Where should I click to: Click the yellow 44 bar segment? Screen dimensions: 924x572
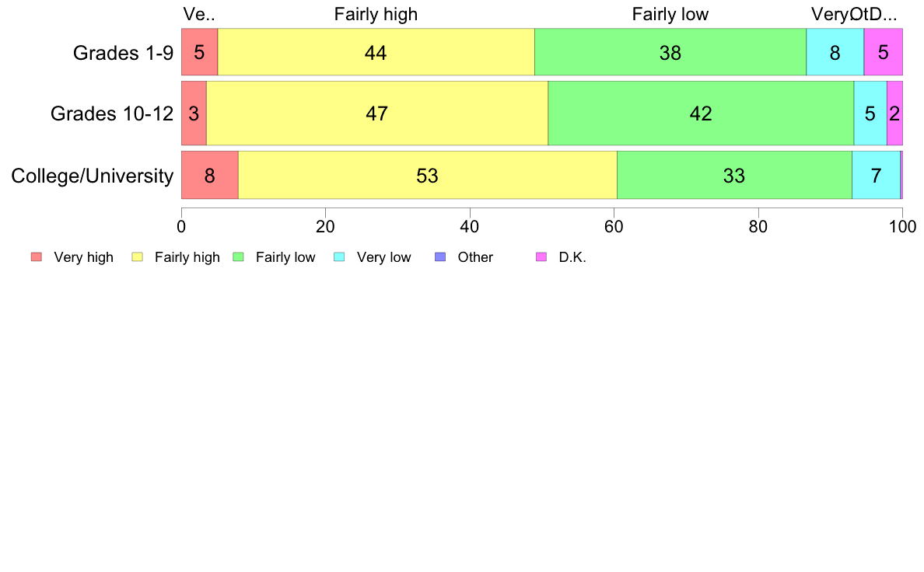[376, 52]
